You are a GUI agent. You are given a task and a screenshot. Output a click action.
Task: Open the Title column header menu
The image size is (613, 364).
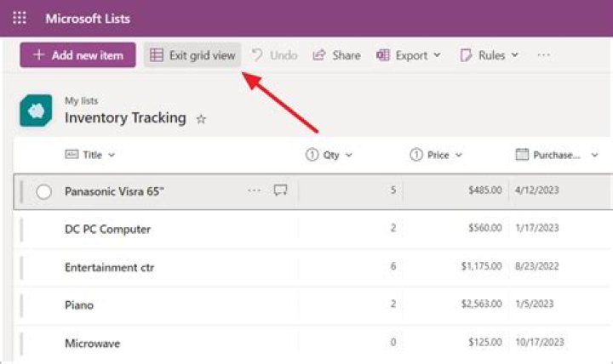click(x=90, y=155)
